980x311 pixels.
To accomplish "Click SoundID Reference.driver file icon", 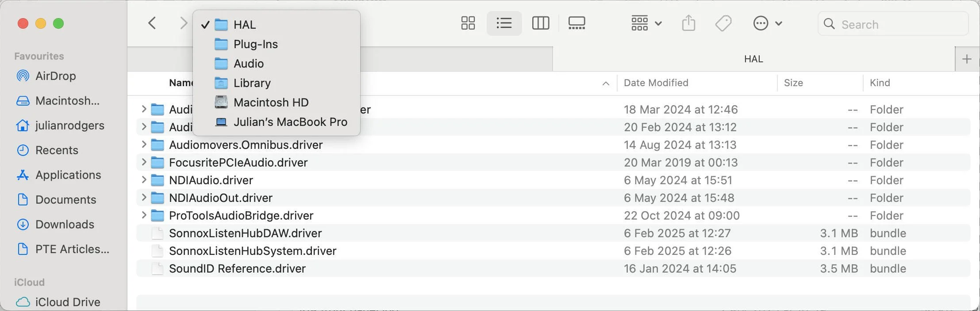I will coord(157,269).
